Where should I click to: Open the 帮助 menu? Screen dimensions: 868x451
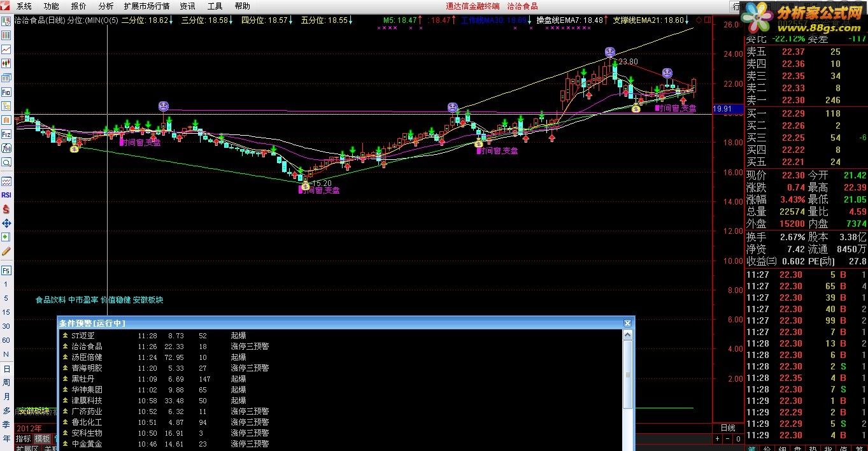pos(242,6)
